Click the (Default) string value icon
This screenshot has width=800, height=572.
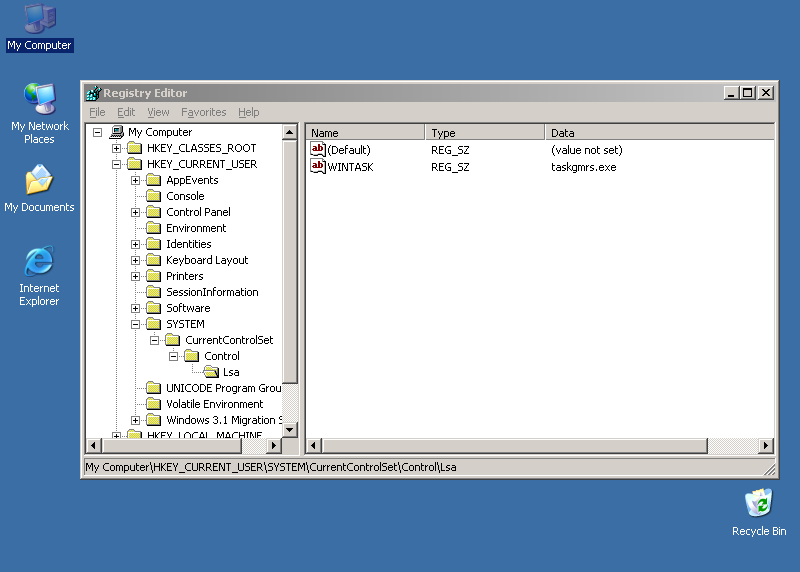tap(317, 150)
